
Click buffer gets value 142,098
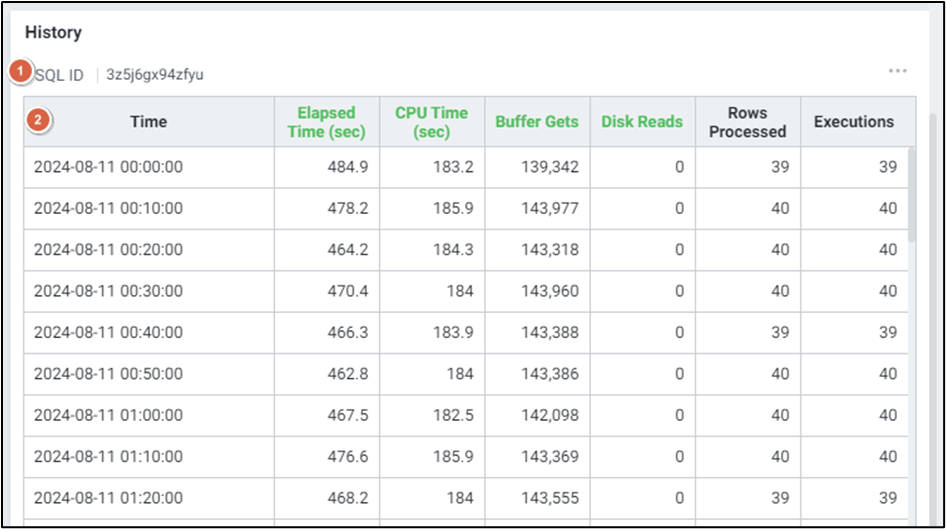(x=549, y=415)
